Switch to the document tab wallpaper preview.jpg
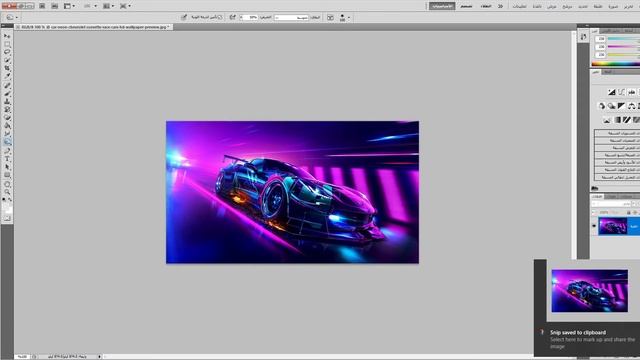The height and width of the screenshot is (360, 640). [94, 27]
